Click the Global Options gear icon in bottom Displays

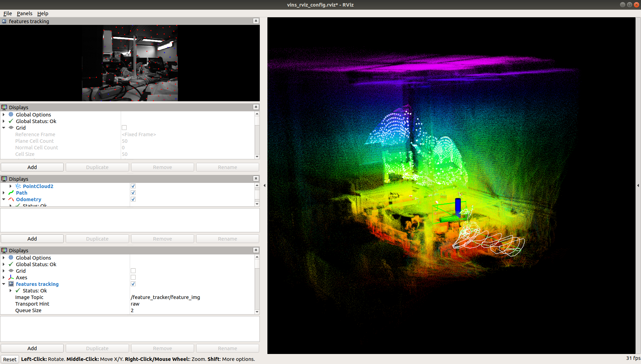click(x=11, y=258)
